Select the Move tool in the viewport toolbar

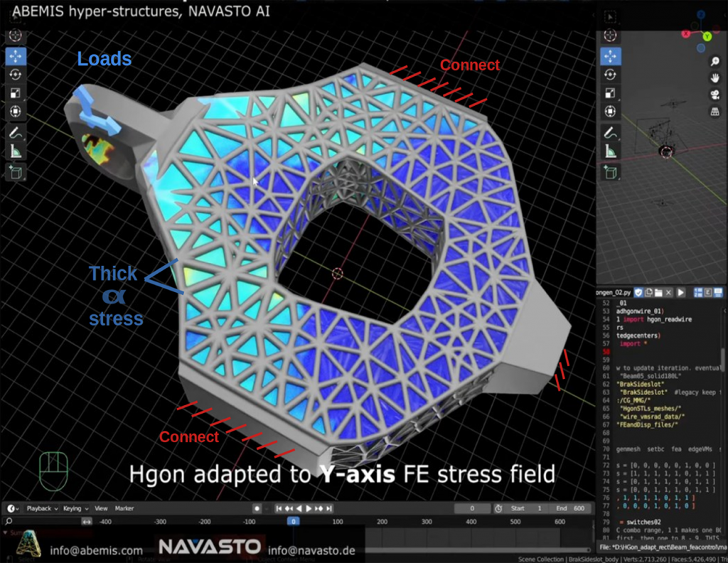tap(16, 55)
